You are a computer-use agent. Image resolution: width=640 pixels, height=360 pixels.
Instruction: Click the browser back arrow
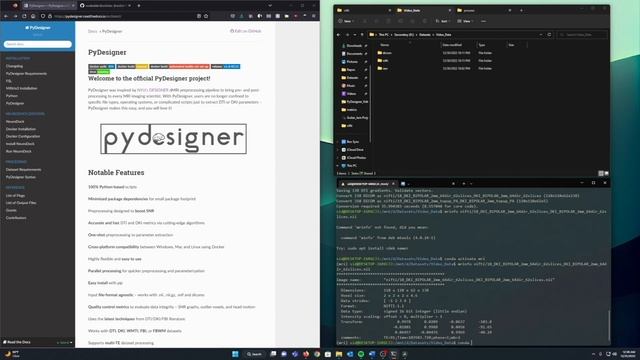pos(6,16)
